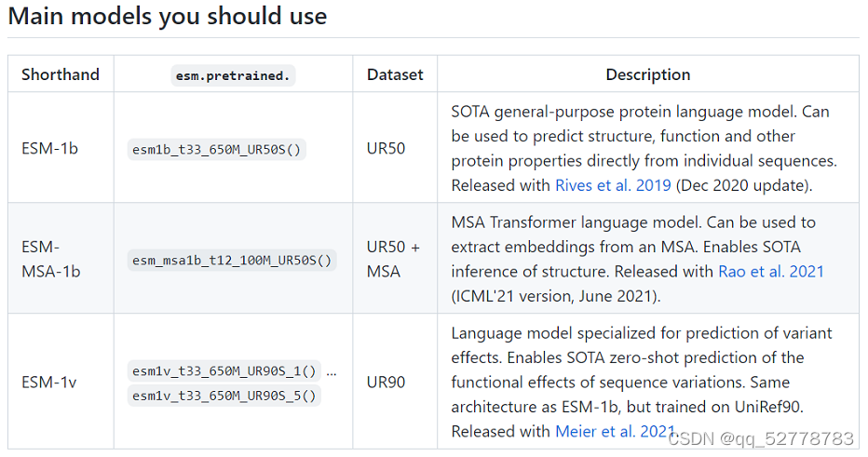Viewport: 868px width, 457px height.
Task: Click the ESM-1b shorthand cell
Action: click(x=49, y=148)
